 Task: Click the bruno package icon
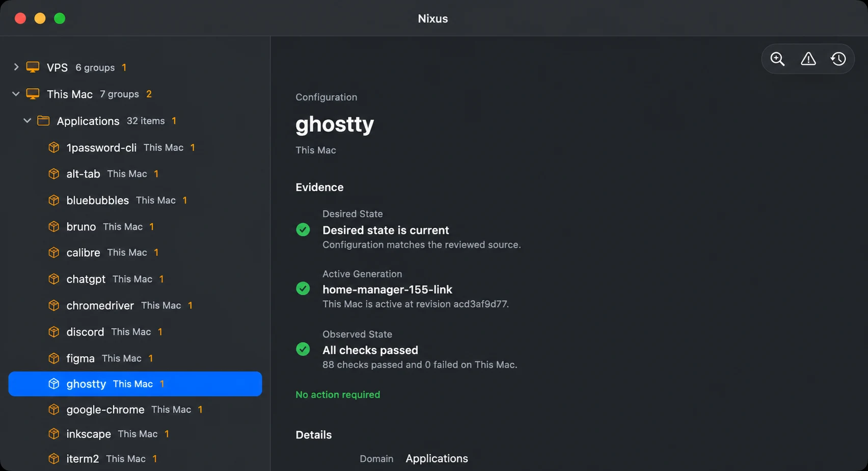tap(53, 226)
